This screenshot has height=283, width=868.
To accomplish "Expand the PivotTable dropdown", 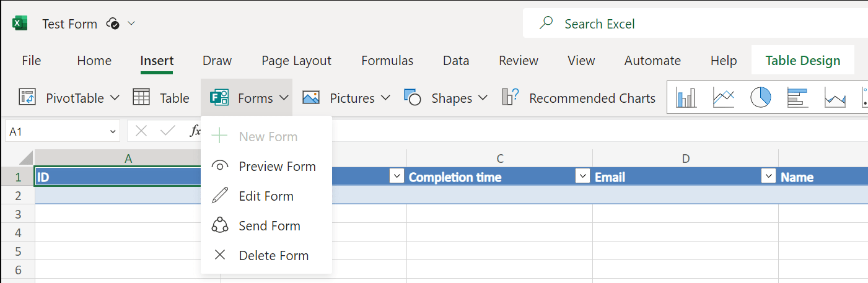I will coord(115,98).
